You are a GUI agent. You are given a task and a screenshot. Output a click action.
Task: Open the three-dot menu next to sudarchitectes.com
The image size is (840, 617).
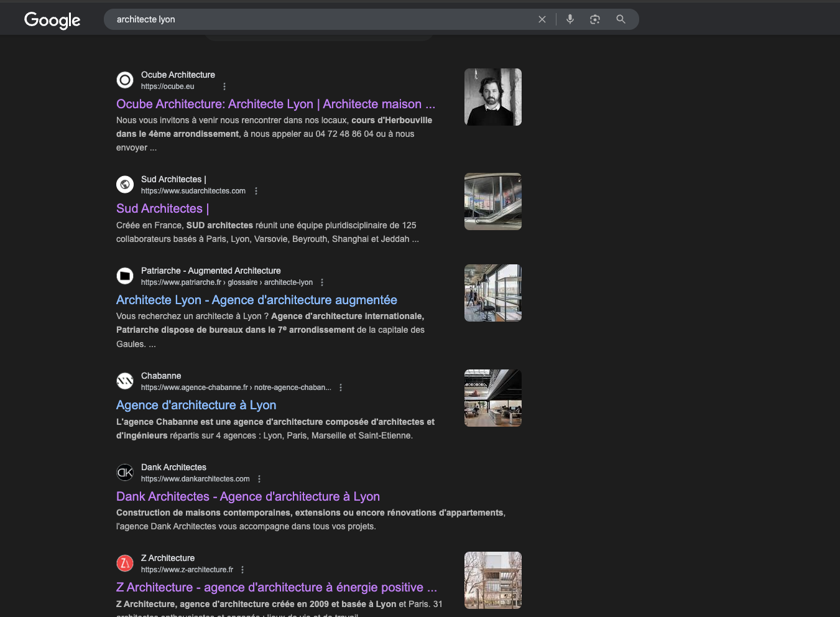[256, 191]
